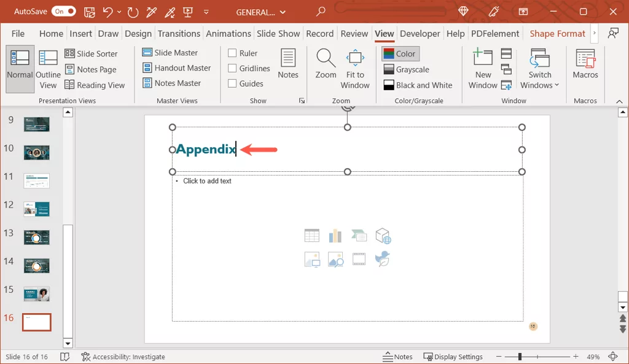Image resolution: width=629 pixels, height=364 pixels.
Task: Switch to the Home tab
Action: click(51, 34)
